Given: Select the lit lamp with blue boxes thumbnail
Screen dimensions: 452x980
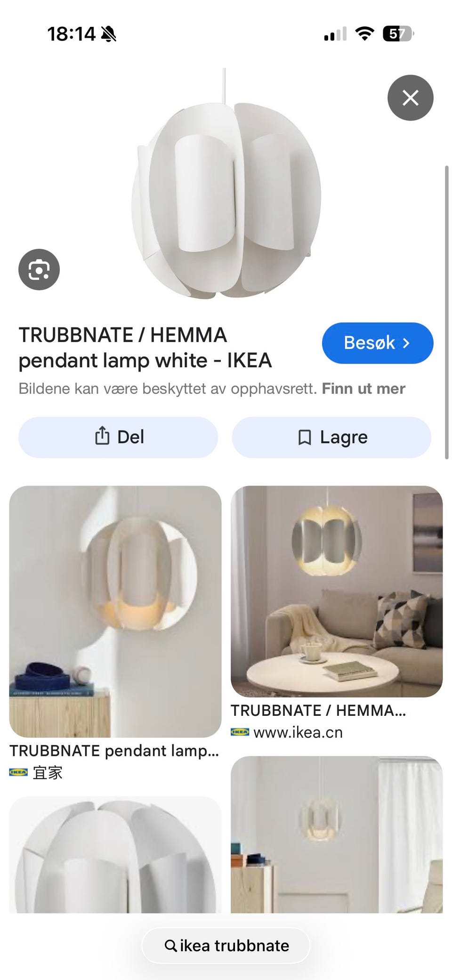Looking at the screenshot, I should click(115, 611).
